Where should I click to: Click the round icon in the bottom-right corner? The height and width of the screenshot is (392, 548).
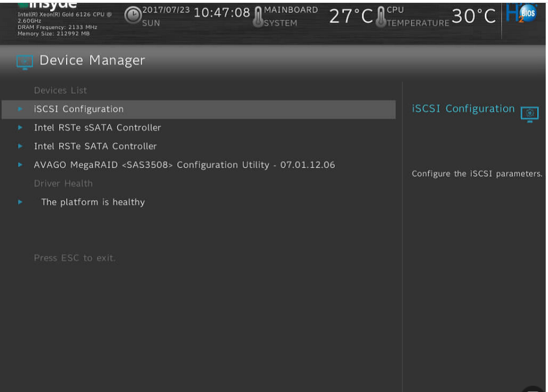coord(534,389)
